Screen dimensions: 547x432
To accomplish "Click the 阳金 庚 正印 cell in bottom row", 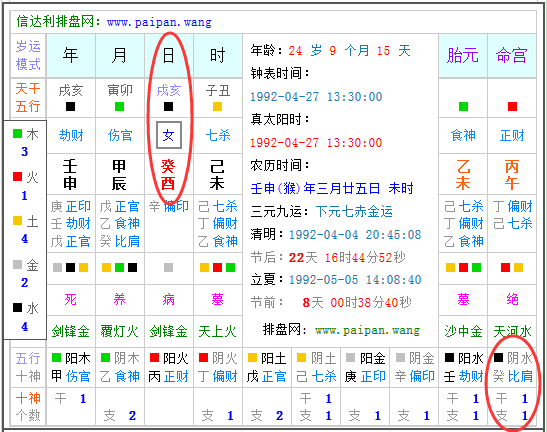I will [x=365, y=367].
